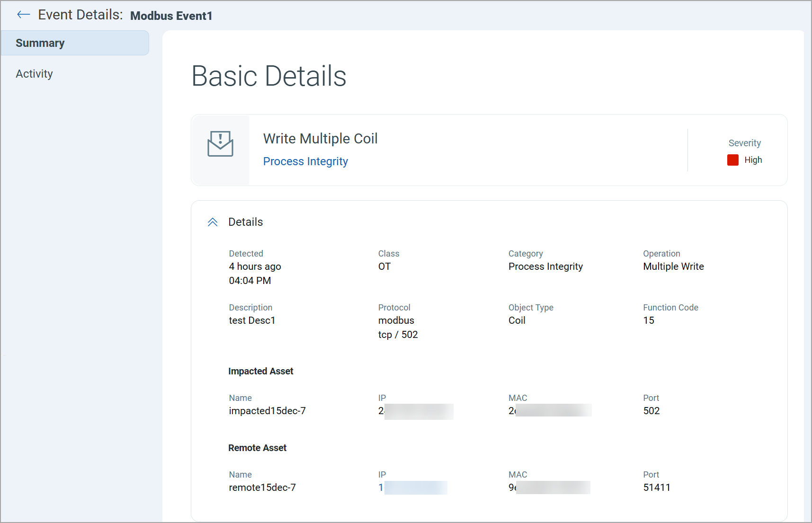This screenshot has width=812, height=523.
Task: Collapse the Details section chevron
Action: pyautogui.click(x=213, y=222)
